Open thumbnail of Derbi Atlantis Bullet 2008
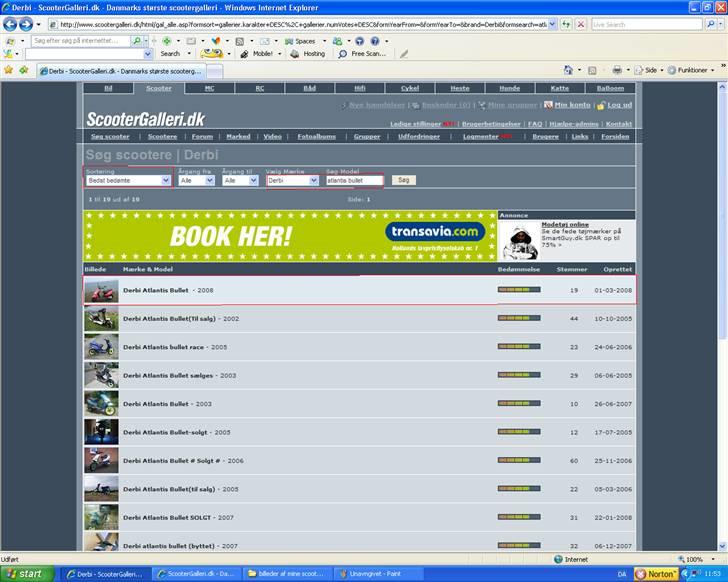The height and width of the screenshot is (582, 728). tap(101, 291)
